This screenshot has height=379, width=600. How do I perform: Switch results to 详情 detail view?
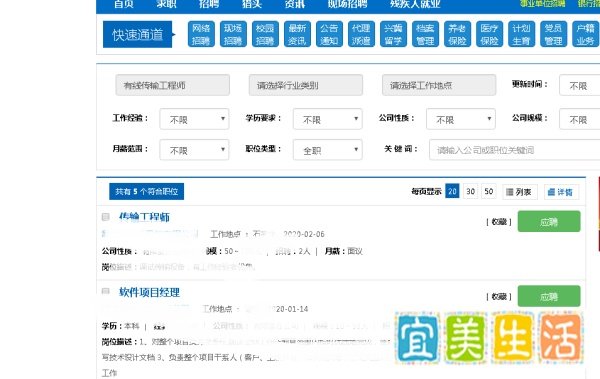pos(561,192)
